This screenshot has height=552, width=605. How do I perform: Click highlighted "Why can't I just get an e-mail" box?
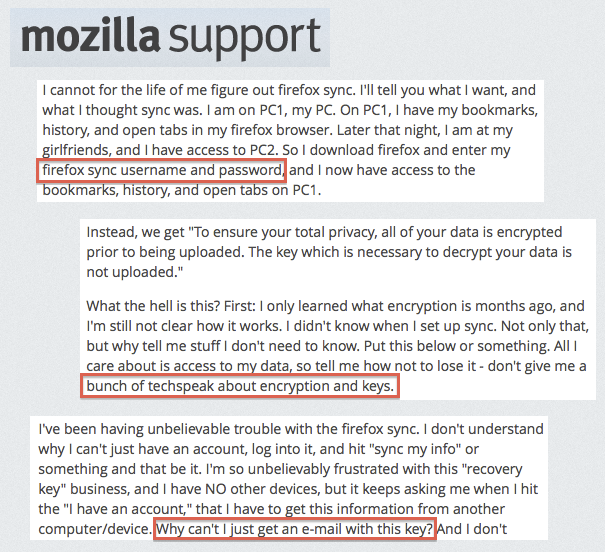point(295,529)
